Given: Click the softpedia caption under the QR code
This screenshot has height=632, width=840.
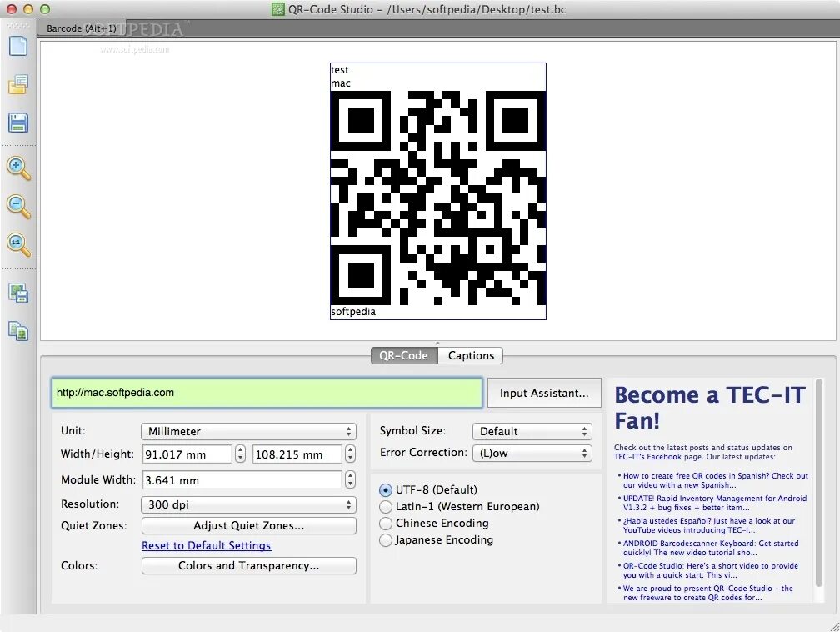Looking at the screenshot, I should click(x=353, y=312).
